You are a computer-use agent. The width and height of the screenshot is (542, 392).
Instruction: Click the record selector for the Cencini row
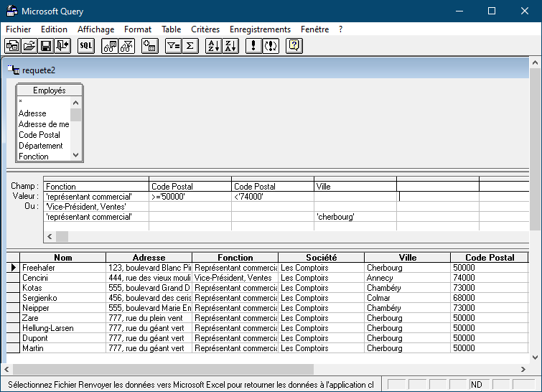(x=13, y=278)
